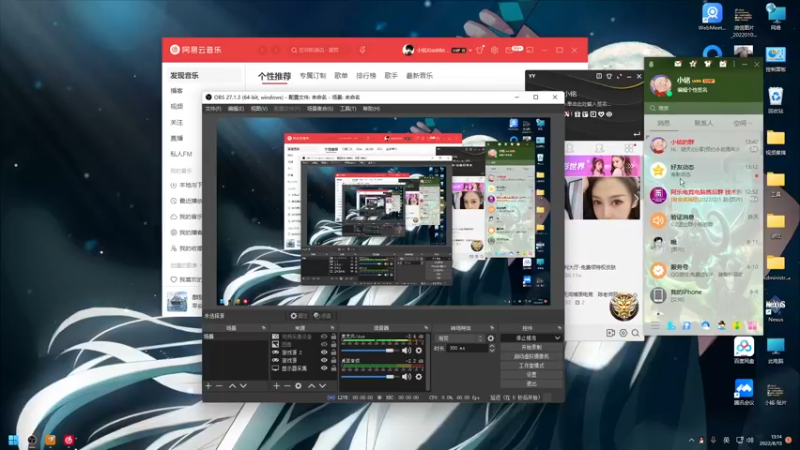800x450 pixels.
Task: Add a new source in OBS Sources panel
Action: point(276,386)
